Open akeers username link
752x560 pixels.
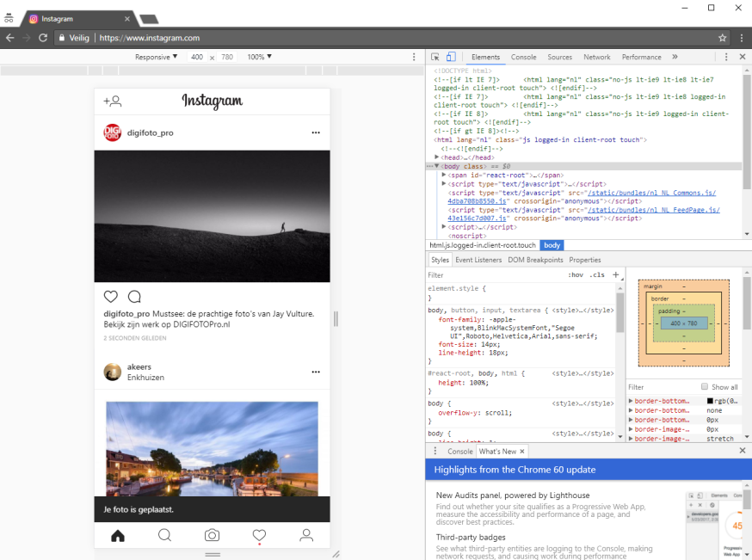pyautogui.click(x=139, y=366)
